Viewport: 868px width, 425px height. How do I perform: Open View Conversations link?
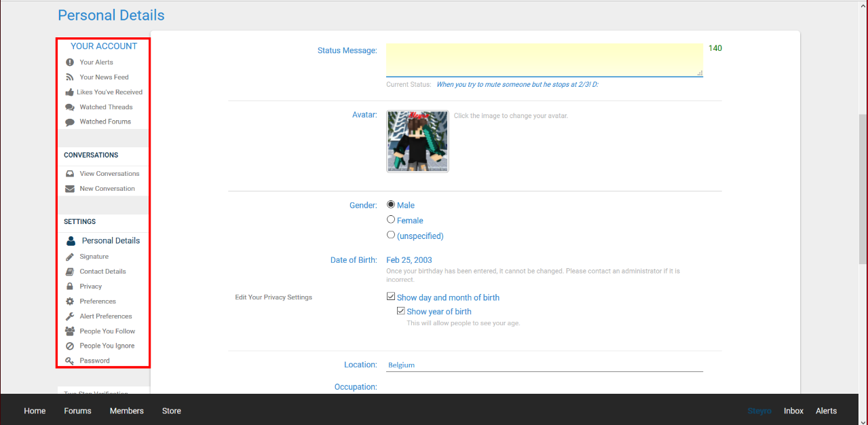pyautogui.click(x=109, y=174)
